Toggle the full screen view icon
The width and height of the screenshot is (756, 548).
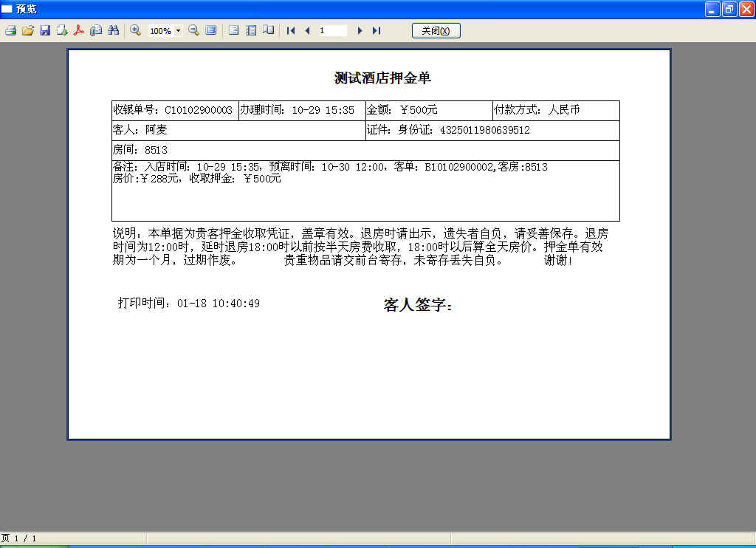coord(211,30)
